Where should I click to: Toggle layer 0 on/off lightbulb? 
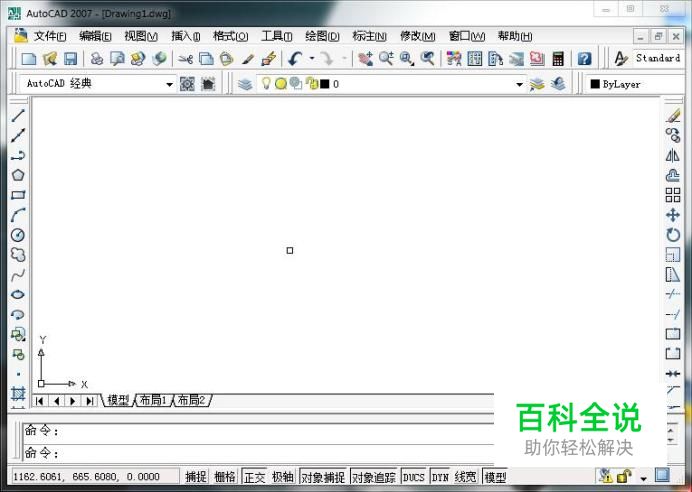(266, 83)
